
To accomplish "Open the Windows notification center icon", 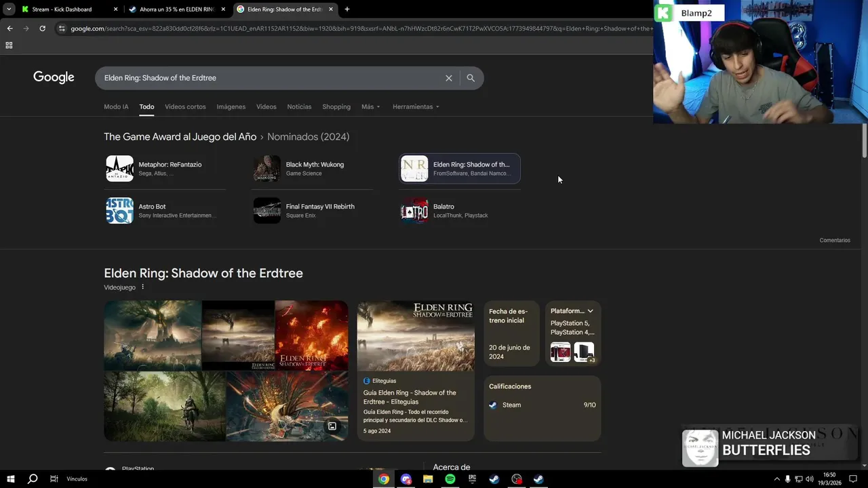I will coord(853,479).
